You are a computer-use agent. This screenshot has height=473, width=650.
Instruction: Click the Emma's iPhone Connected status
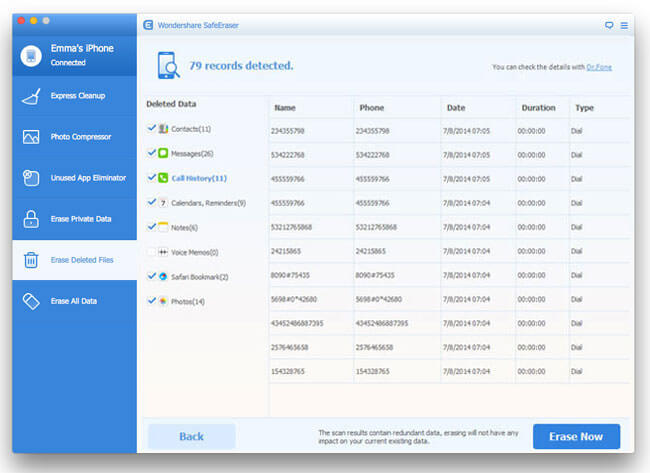coord(68,63)
